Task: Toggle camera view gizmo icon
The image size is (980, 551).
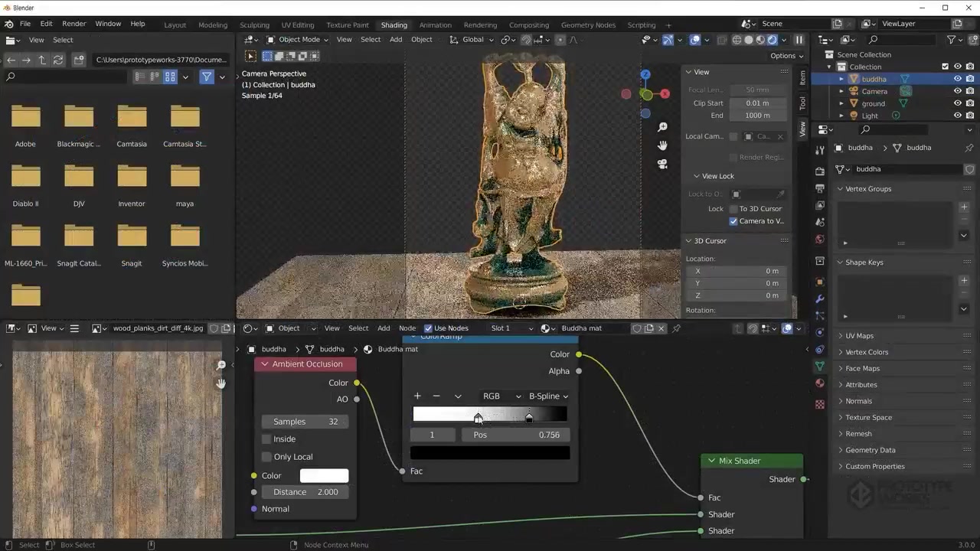Action: [662, 164]
